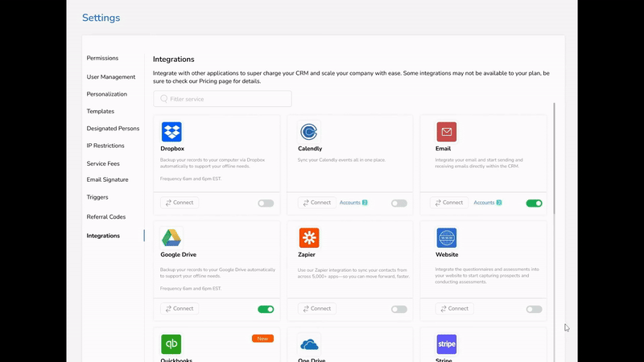
Task: Click the Filter service search field
Action: (x=223, y=99)
